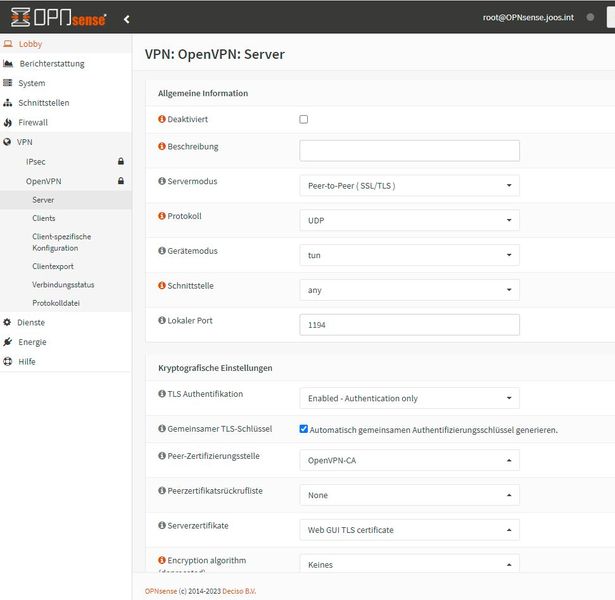This screenshot has height=600, width=615.
Task: Click the Beschreibung text field
Action: click(409, 151)
